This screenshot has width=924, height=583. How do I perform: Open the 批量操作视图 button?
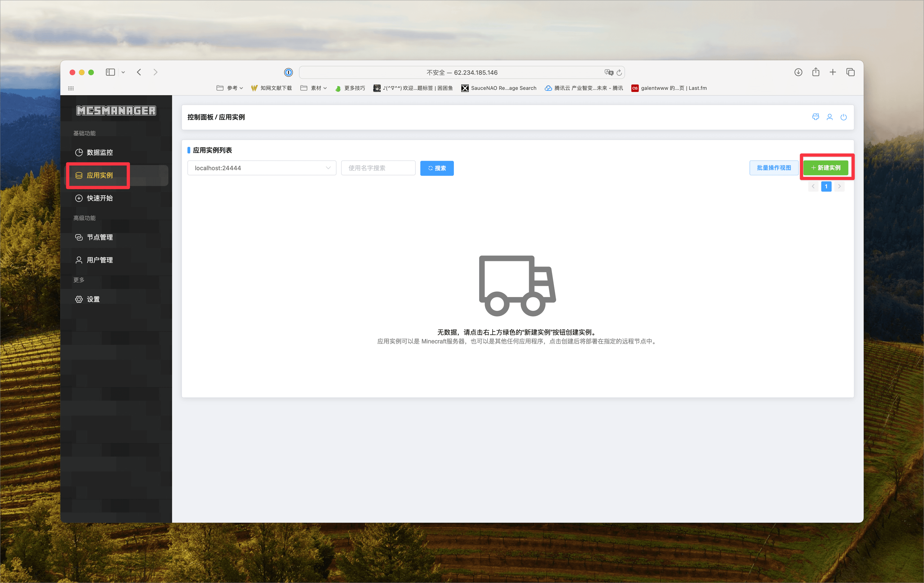point(774,168)
